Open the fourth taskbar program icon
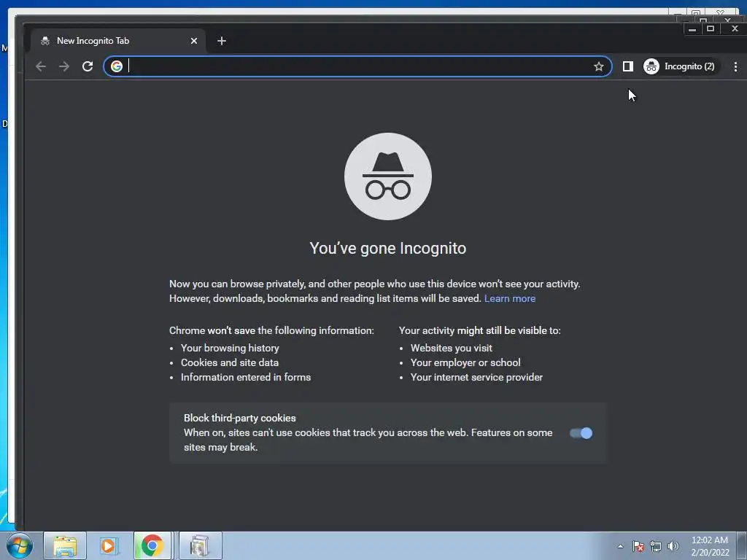This screenshot has width=747, height=560. [200, 545]
